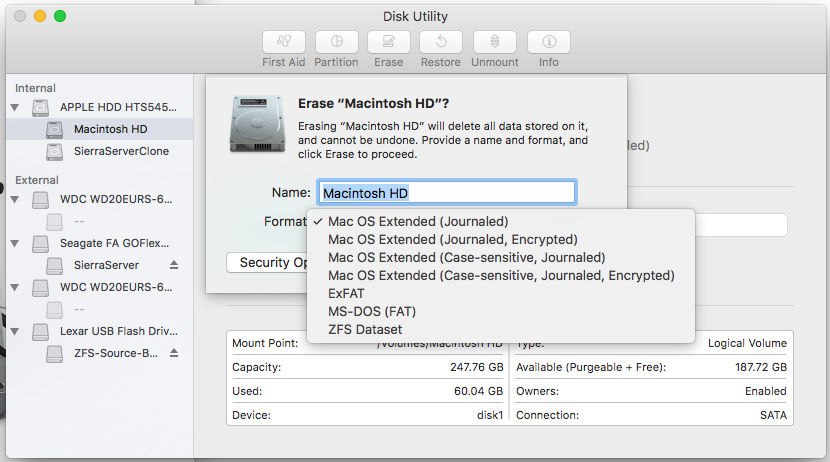Choose Mac OS Extended (Case-sensitive, Journaled, Encrypted)
This screenshot has height=462, width=830.
[501, 275]
